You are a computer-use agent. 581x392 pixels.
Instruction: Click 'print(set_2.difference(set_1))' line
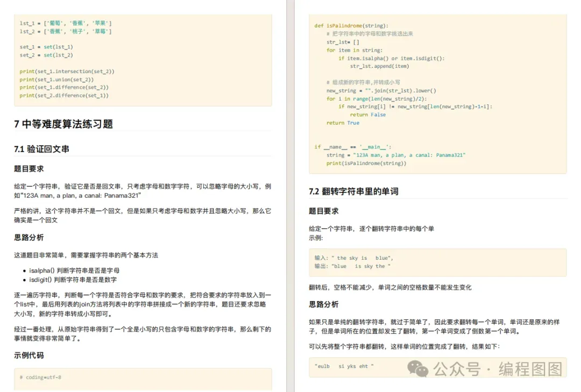64,95
